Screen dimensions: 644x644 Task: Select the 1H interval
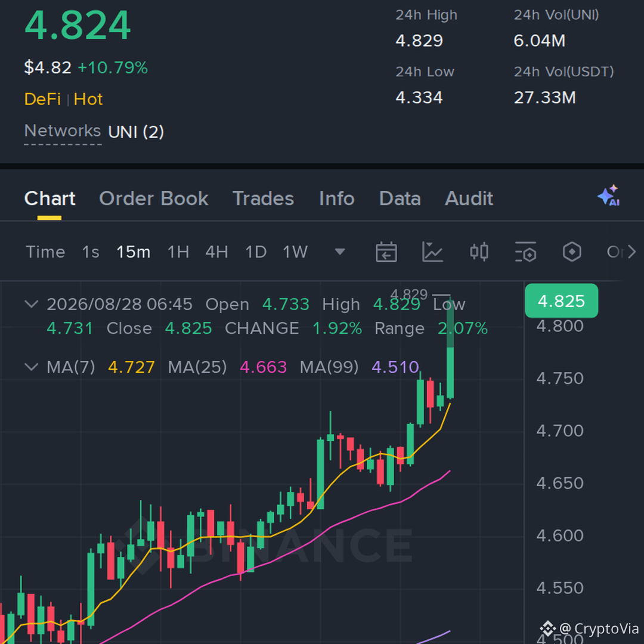pos(178,252)
